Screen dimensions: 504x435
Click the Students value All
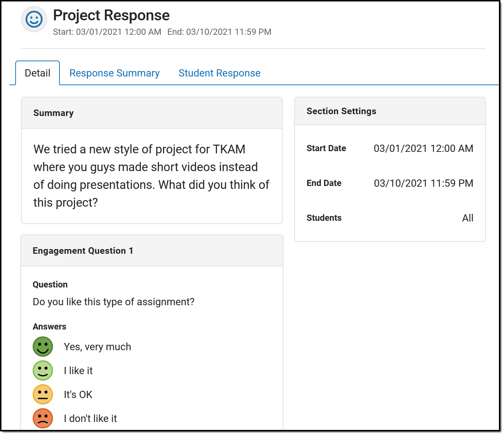pos(468,218)
